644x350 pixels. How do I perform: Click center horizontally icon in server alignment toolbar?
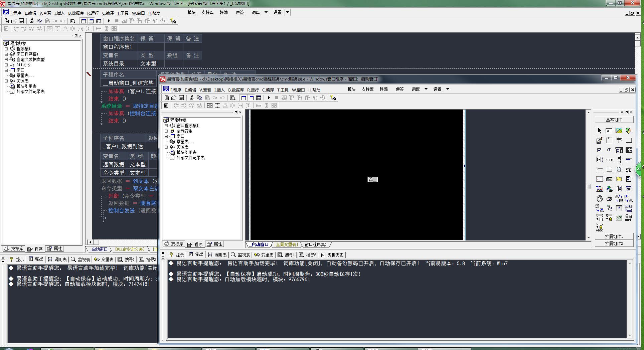(209, 106)
